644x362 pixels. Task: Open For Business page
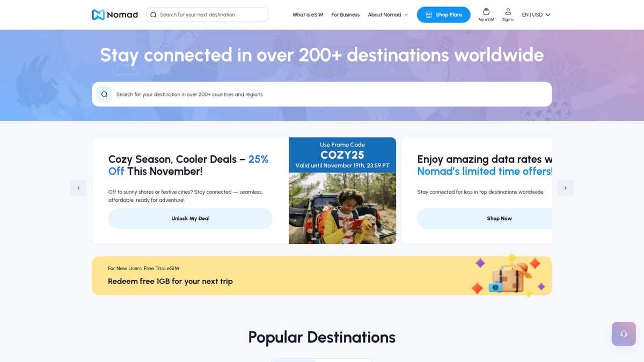tap(346, 14)
